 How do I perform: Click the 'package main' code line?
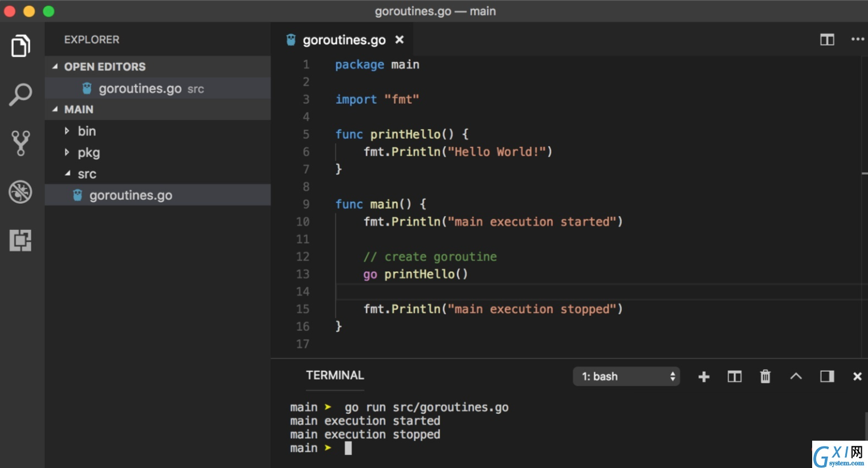377,65
